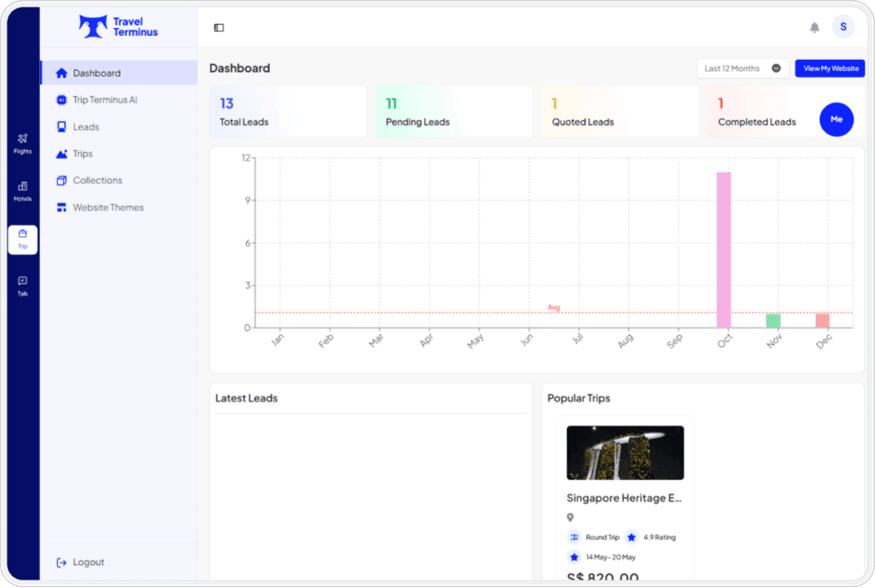The image size is (875, 588).
Task: Navigate to Collections page
Action: click(97, 180)
